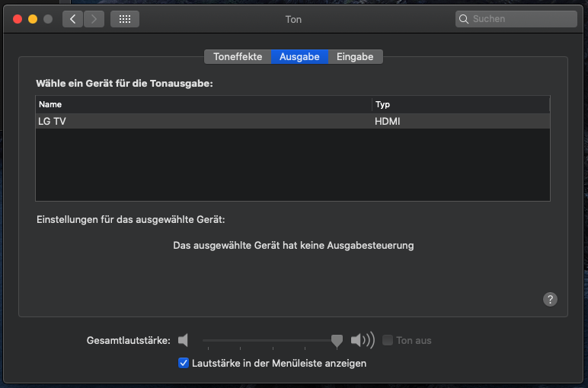The height and width of the screenshot is (388, 588).
Task: Switch to the Toneffekte tab
Action: [238, 56]
